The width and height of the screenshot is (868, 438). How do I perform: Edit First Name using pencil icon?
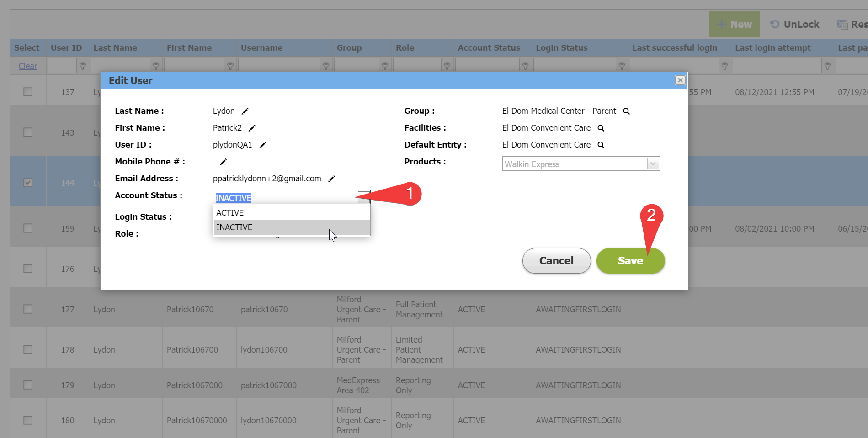click(252, 128)
